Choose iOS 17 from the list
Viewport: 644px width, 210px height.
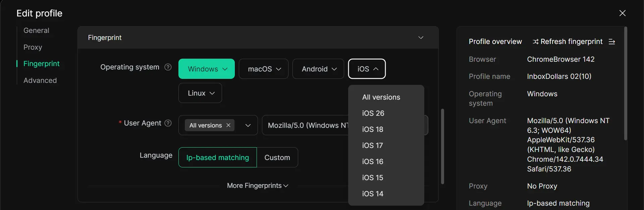click(372, 145)
